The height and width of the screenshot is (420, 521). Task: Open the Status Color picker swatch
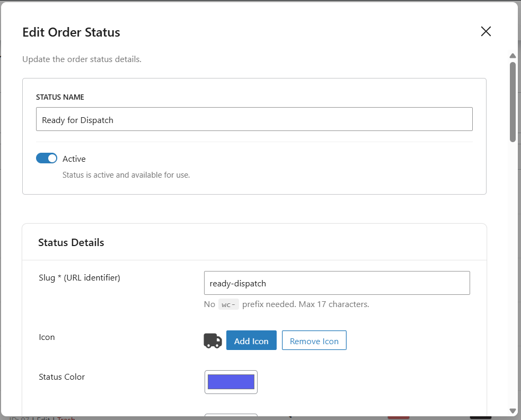tap(231, 382)
